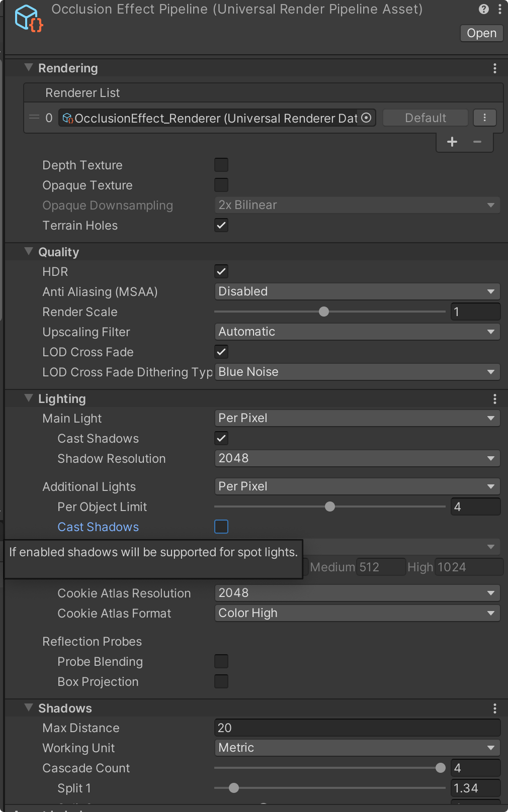Open the Upscaling Filter dropdown

click(357, 332)
